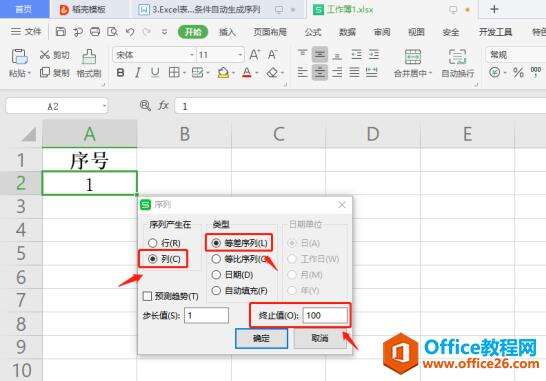Viewport: 546px width, 381px height.
Task: Open the Name Box dropdown arrow
Action: click(104, 106)
